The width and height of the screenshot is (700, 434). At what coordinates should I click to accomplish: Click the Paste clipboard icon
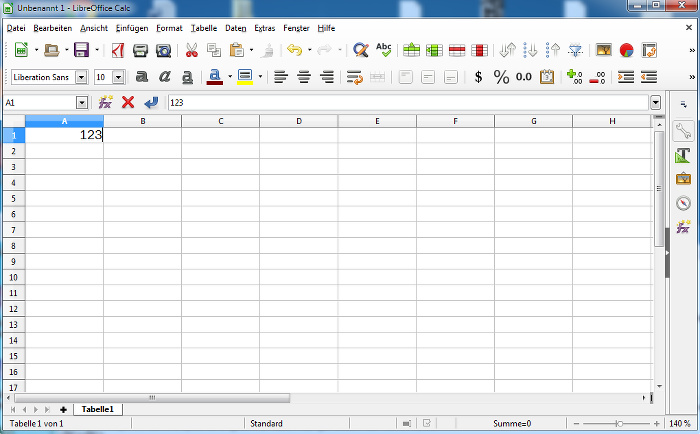[x=237, y=50]
